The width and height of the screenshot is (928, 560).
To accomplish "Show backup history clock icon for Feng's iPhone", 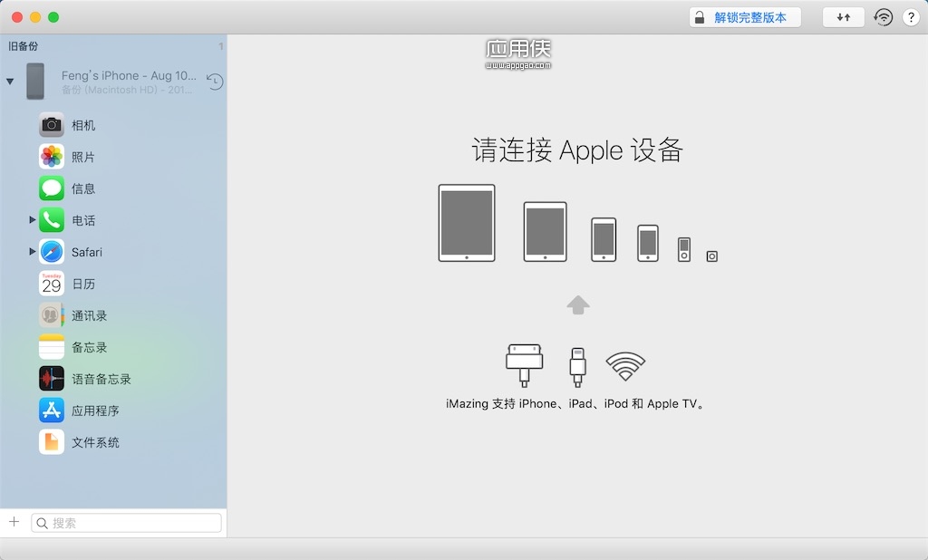I will coord(215,81).
